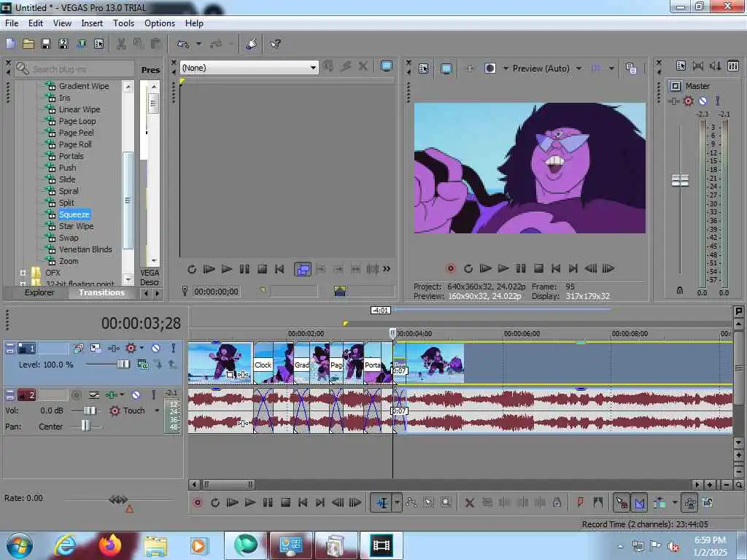747x560 pixels.
Task: Click the Insert Marker flag icon
Action: (x=580, y=502)
